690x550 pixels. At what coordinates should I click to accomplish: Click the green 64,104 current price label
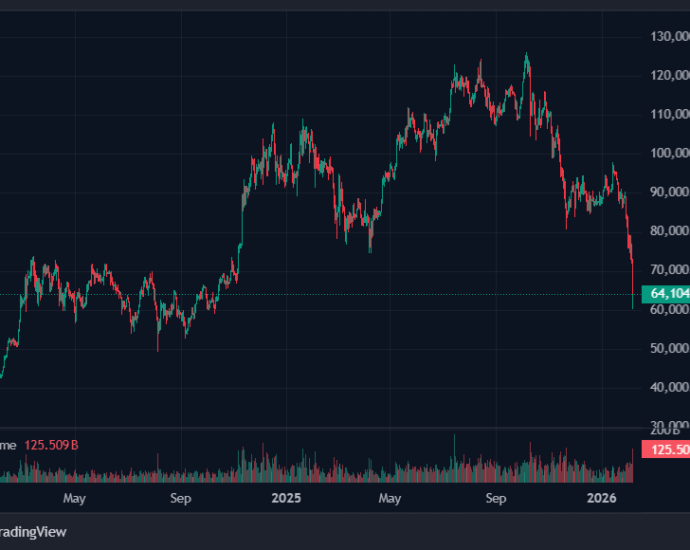tap(665, 293)
